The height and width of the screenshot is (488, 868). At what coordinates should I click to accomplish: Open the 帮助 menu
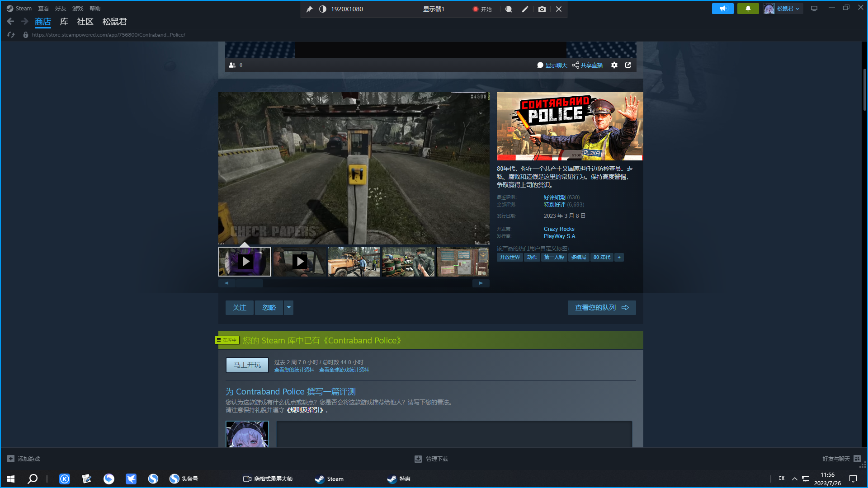pyautogui.click(x=95, y=9)
